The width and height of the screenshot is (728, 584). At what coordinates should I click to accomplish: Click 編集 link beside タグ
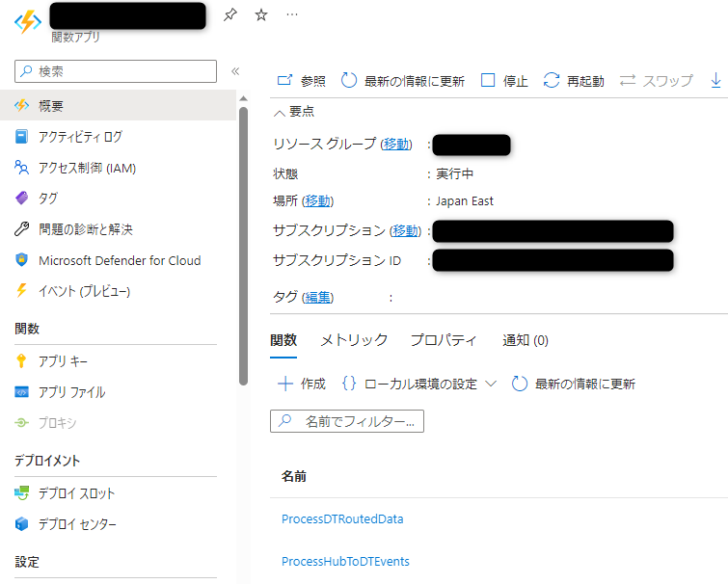317,297
